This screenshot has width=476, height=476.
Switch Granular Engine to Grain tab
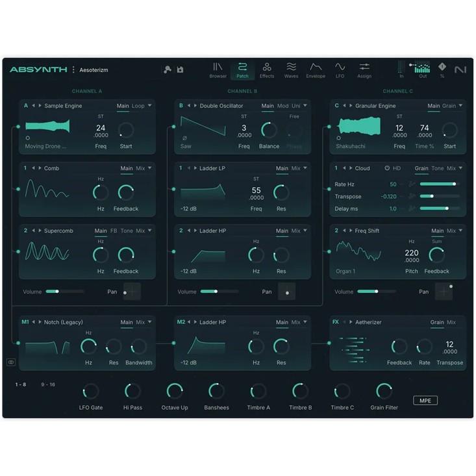(449, 106)
